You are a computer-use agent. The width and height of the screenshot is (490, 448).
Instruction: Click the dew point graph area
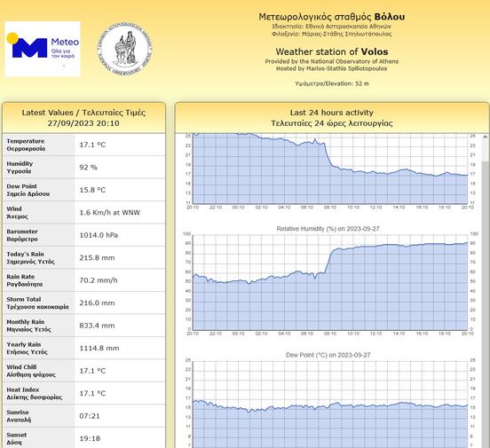[x=330, y=405]
